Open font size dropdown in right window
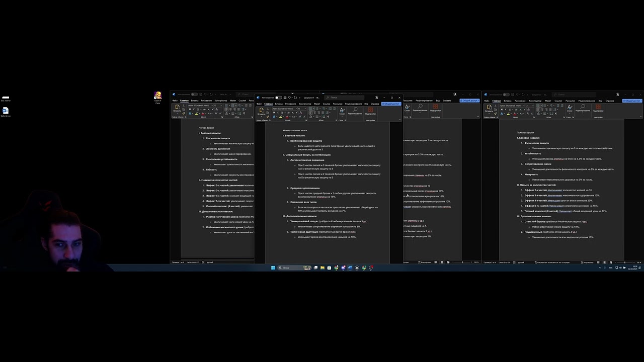 click(533, 106)
